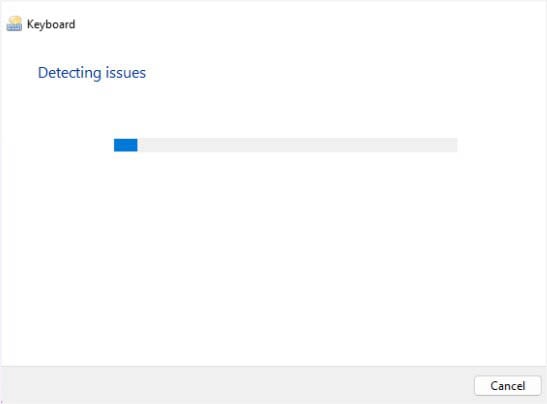Screen dimensions: 547x404
Task: Click the word "Detecting" in heading
Action: click(69, 73)
